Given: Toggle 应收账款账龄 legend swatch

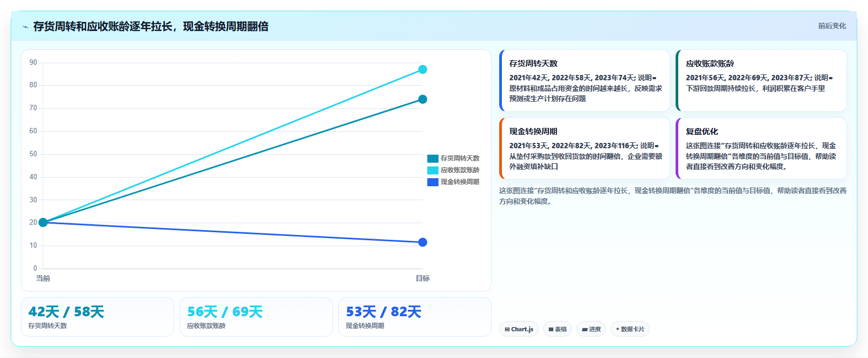Looking at the screenshot, I should point(433,170).
